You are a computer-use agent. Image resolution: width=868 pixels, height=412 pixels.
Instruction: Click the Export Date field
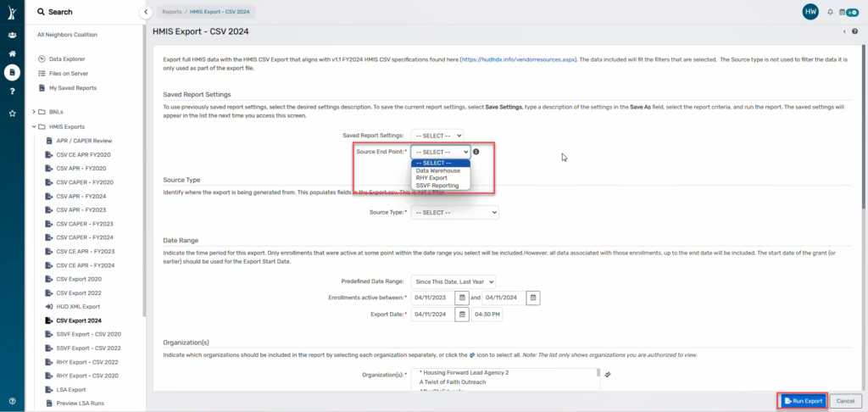(x=433, y=315)
